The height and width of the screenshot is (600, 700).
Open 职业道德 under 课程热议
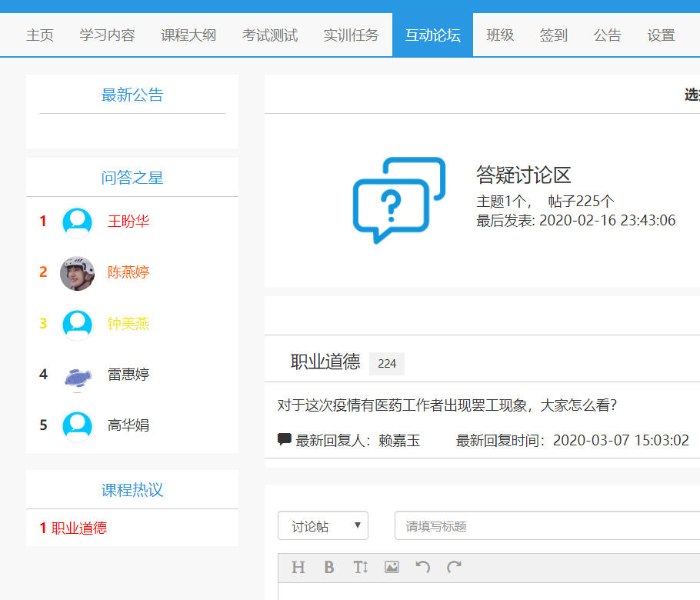78,528
